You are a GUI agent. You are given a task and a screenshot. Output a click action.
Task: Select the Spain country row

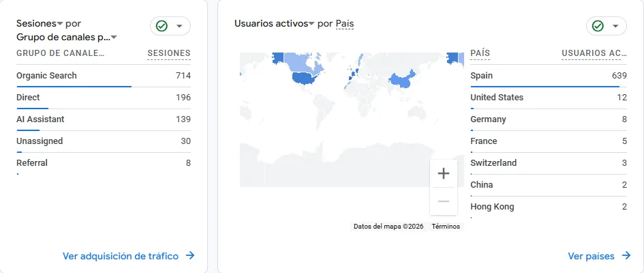(549, 76)
